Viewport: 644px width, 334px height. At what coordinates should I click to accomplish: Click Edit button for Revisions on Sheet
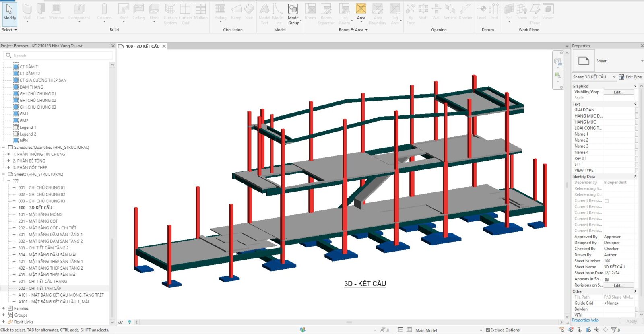click(x=619, y=285)
